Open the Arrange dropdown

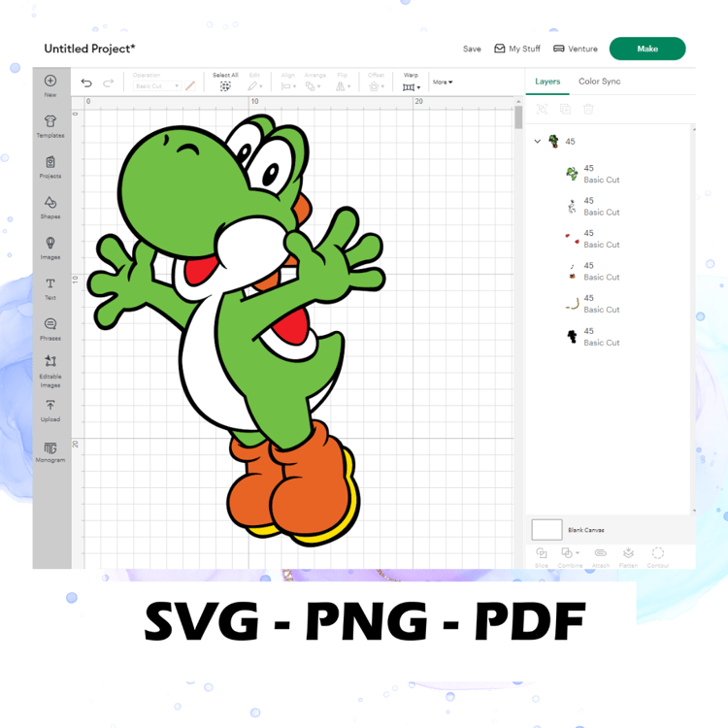click(314, 85)
